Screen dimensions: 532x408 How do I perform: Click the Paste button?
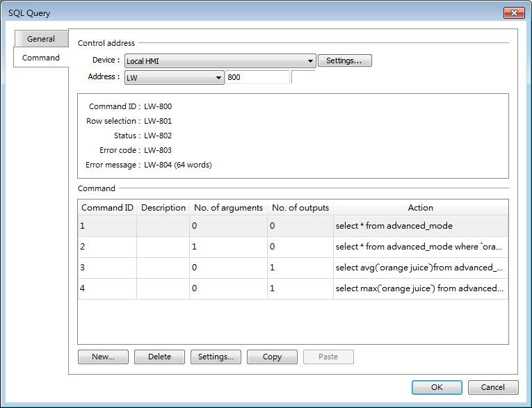328,357
